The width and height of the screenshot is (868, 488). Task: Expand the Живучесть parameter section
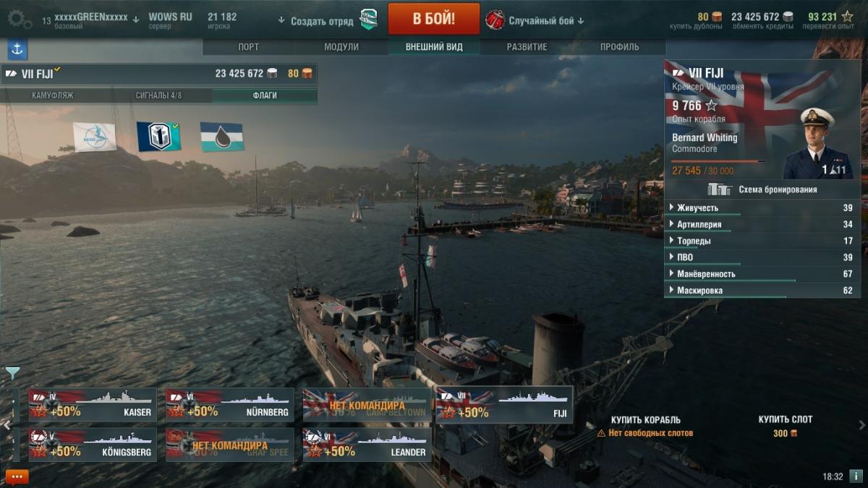pos(762,208)
